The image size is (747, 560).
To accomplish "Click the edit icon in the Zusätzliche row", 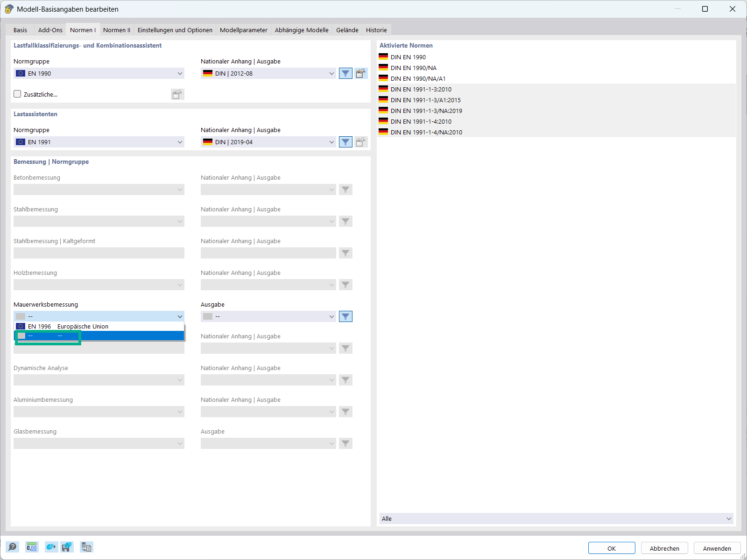I will pos(177,94).
